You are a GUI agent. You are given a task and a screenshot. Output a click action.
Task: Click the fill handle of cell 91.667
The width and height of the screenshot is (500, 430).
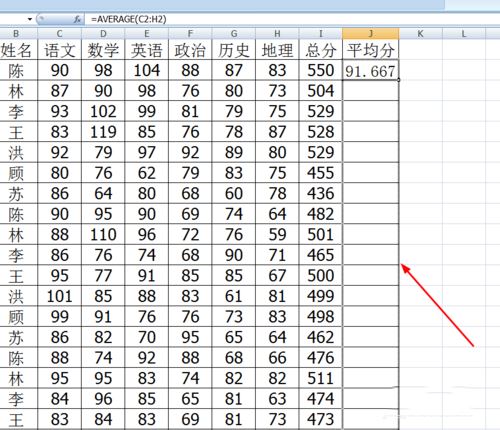coord(399,80)
